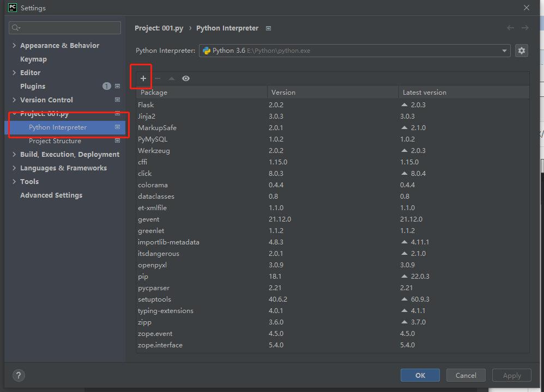Open the Keymap settings page

33,59
